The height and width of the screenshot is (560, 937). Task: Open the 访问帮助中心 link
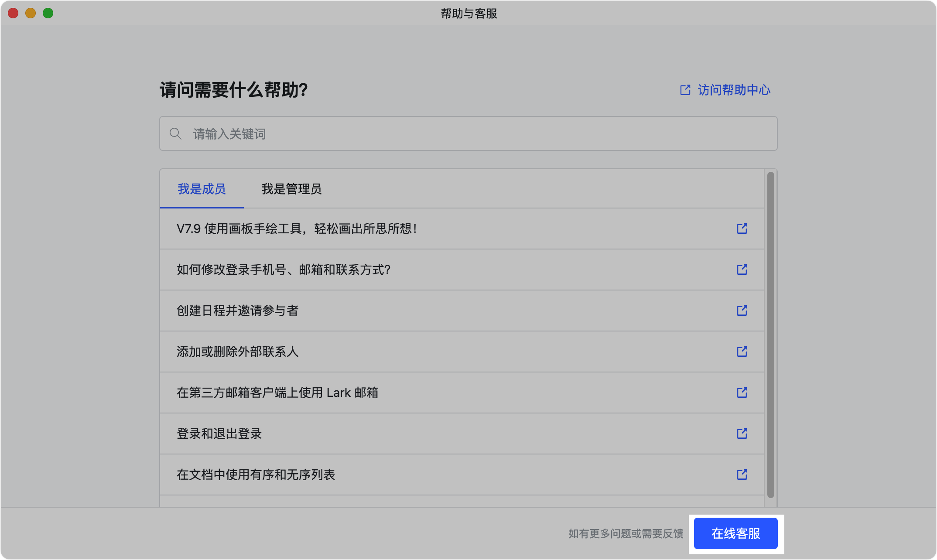(x=734, y=90)
